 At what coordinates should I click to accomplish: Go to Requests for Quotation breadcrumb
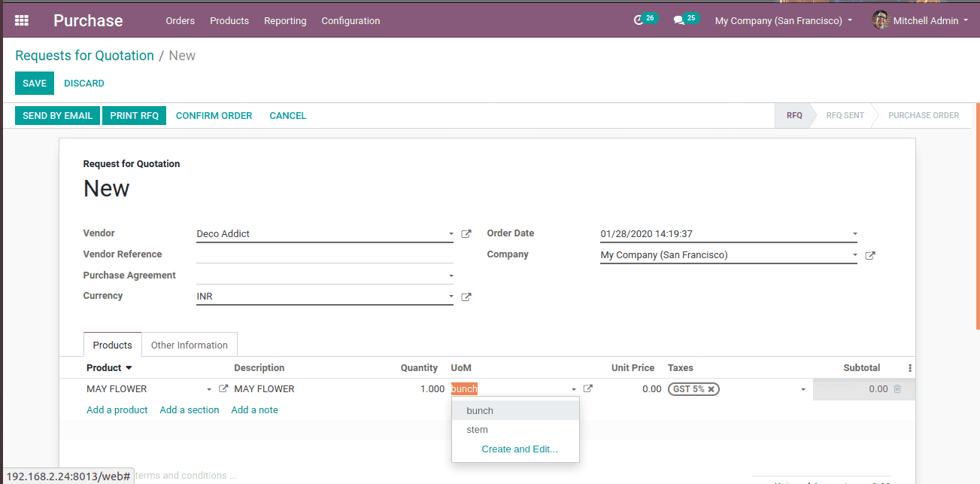coord(84,56)
